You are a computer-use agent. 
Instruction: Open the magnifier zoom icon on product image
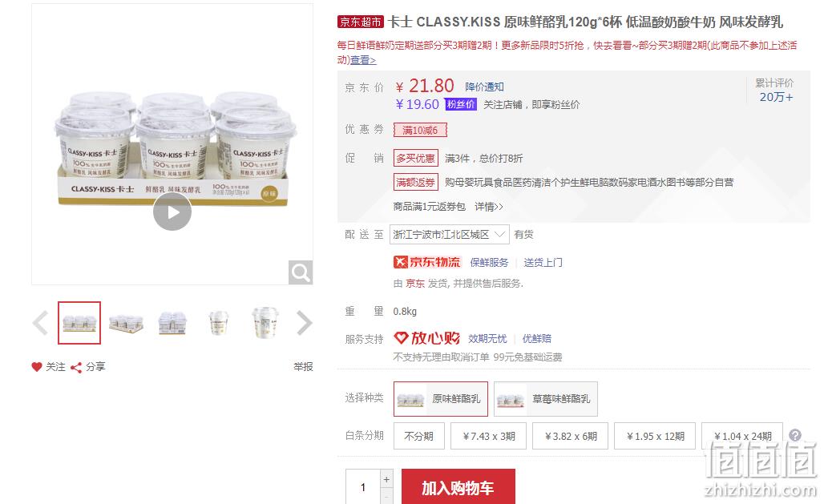pos(301,272)
